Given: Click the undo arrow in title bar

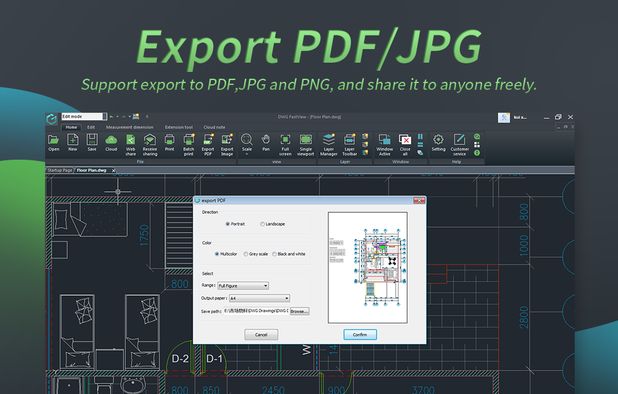Looking at the screenshot, I should (112, 117).
